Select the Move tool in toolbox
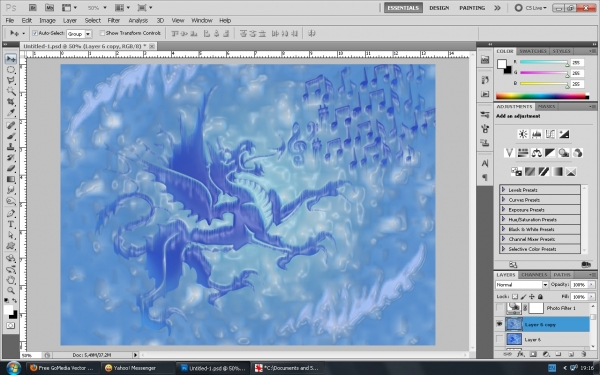The image size is (600, 375). 11,59
